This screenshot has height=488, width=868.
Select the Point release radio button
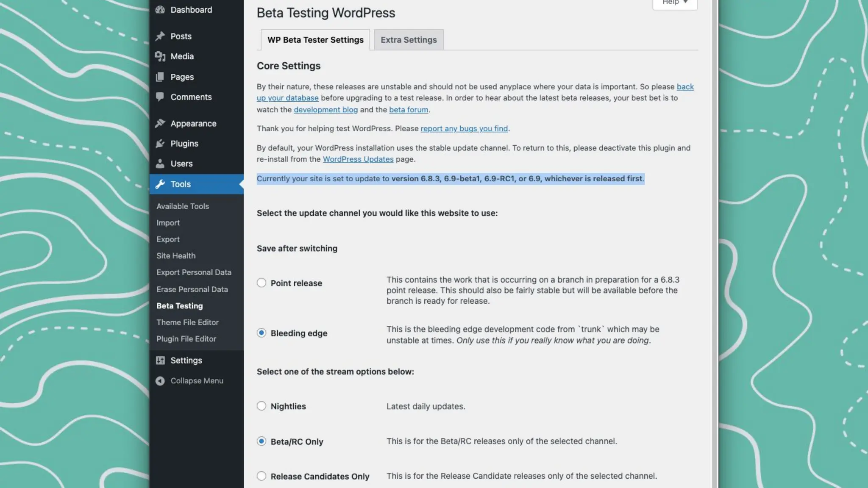point(262,283)
